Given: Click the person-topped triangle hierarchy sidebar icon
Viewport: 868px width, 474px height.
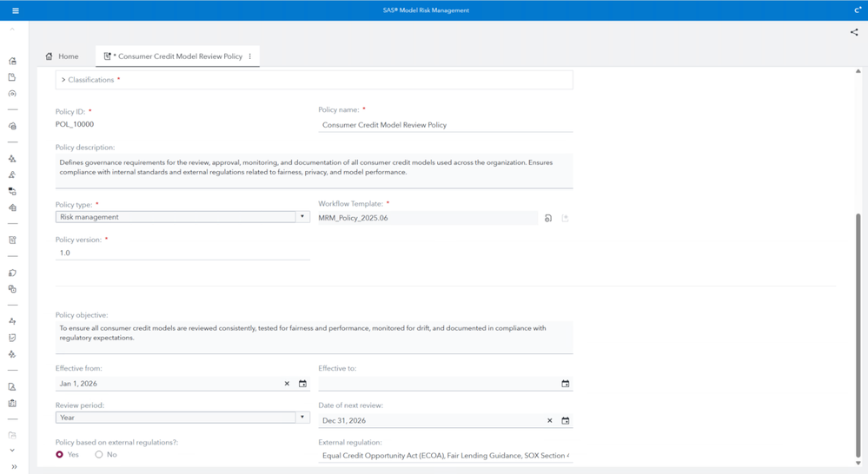Looking at the screenshot, I should [x=12, y=174].
